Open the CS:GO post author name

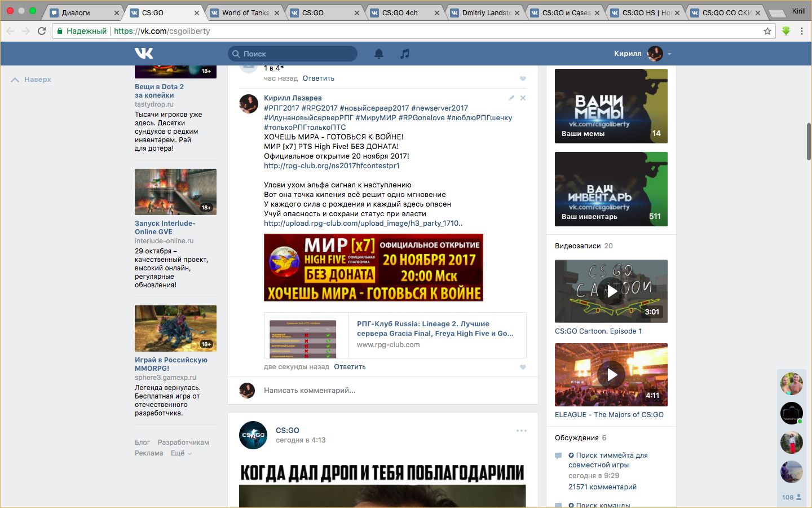[x=288, y=431]
